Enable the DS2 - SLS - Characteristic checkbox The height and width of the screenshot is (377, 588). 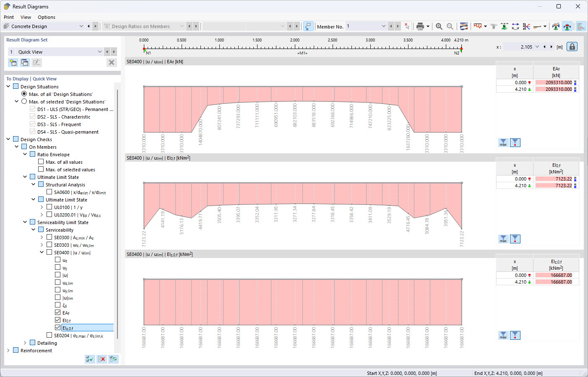click(32, 117)
